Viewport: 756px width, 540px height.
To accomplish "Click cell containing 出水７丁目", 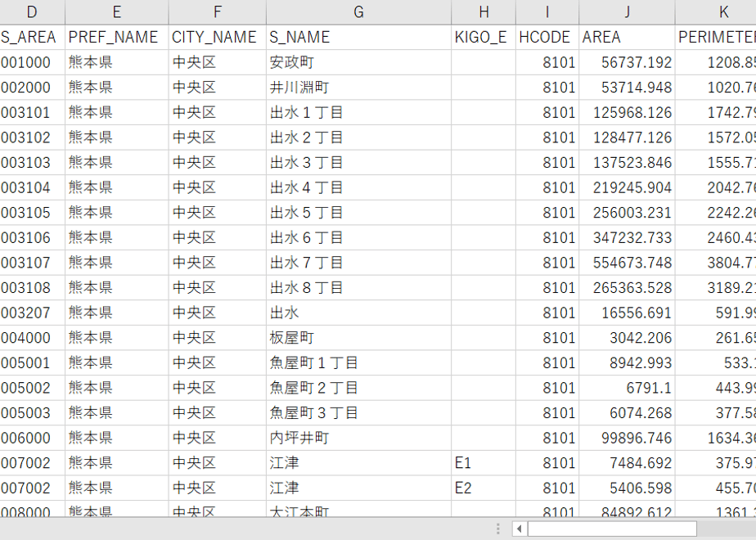I will click(x=358, y=263).
